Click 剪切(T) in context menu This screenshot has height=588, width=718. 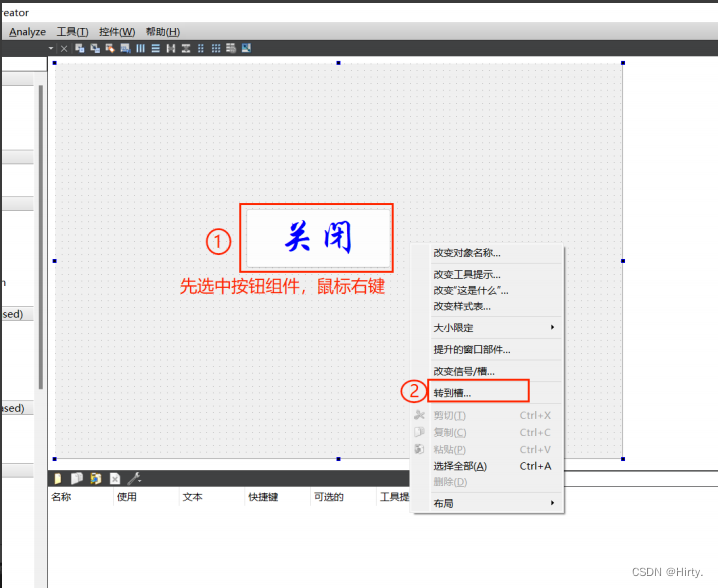(x=488, y=415)
